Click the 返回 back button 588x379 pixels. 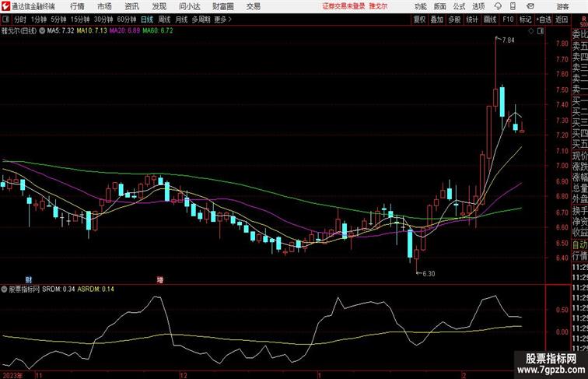pos(562,19)
